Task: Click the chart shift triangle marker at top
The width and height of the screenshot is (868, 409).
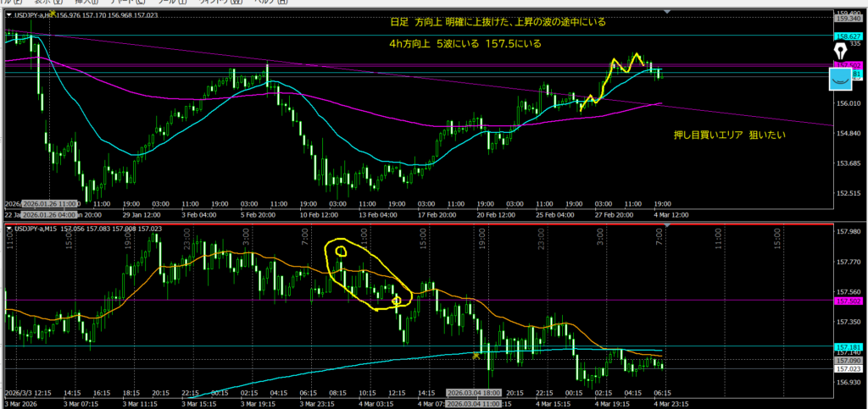Action: tap(668, 11)
